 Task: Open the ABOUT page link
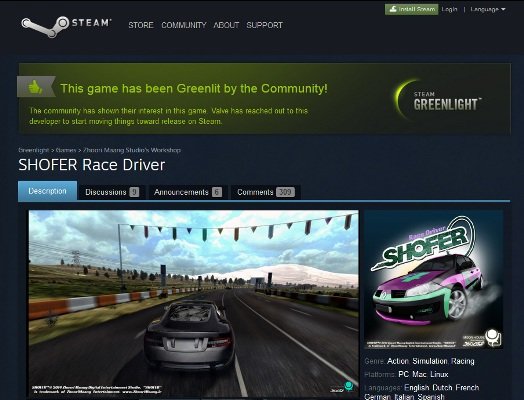(x=226, y=25)
